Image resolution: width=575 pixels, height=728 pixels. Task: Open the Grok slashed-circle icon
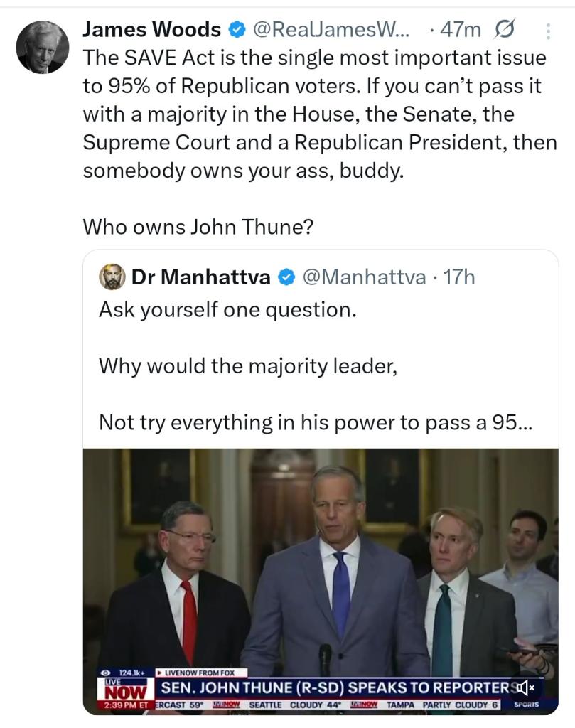[x=503, y=30]
